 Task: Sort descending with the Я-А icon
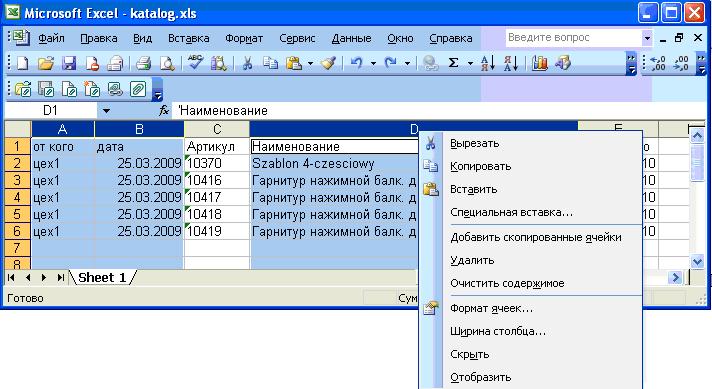pos(511,63)
